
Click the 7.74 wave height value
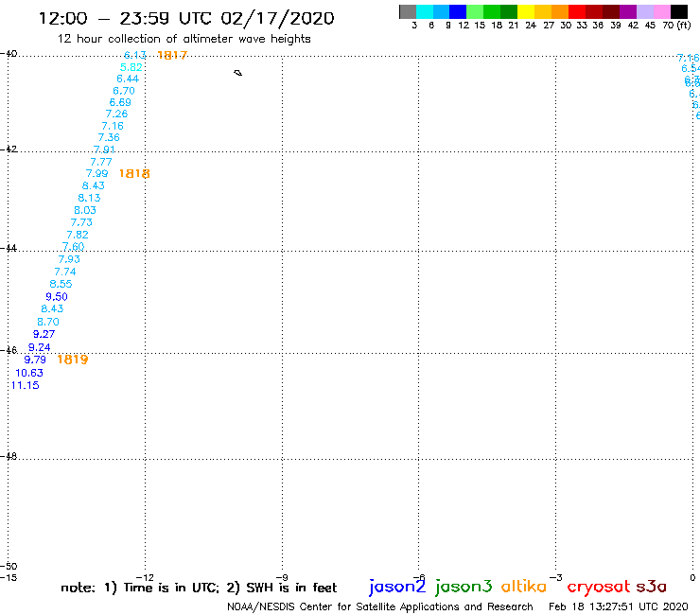point(65,272)
